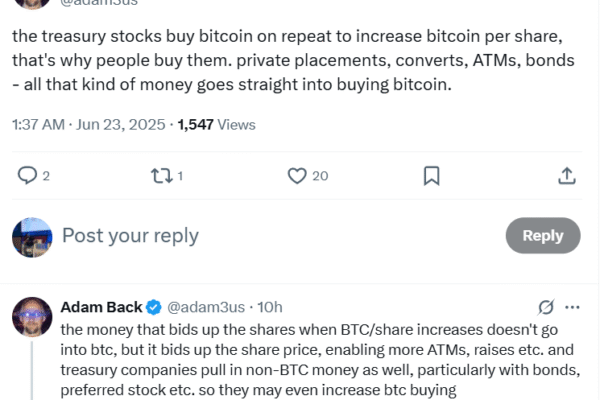Repost this tweet using the retweet icon
This screenshot has width=600, height=400.
point(161,175)
